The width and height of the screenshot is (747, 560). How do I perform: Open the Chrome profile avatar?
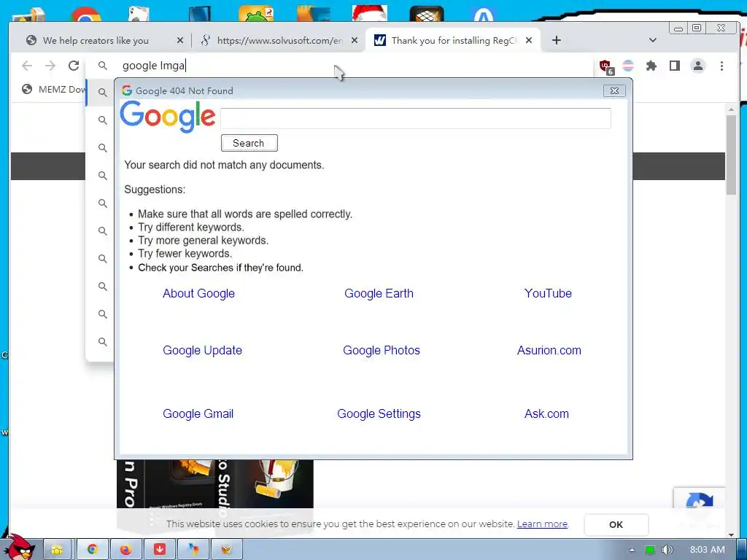698,66
